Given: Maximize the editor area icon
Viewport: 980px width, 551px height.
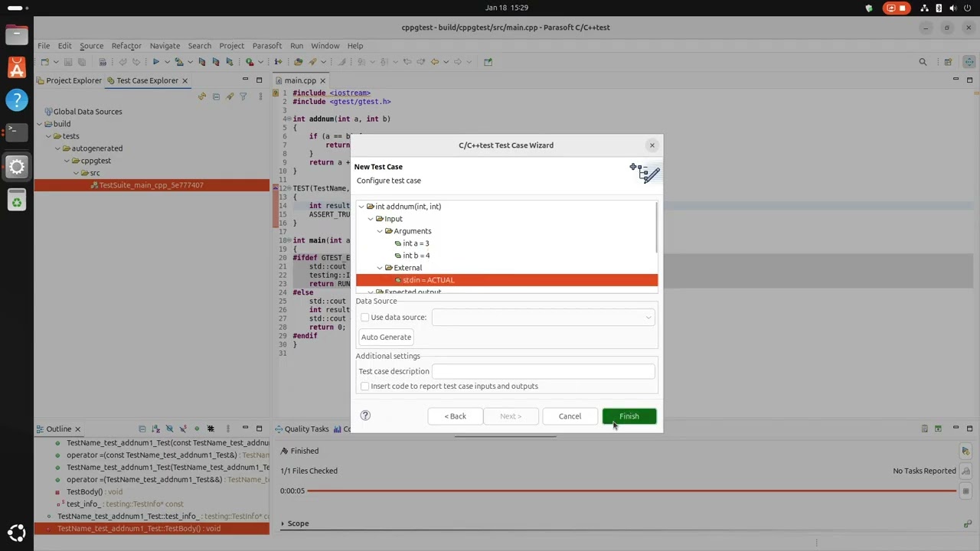Looking at the screenshot, I should click(970, 80).
